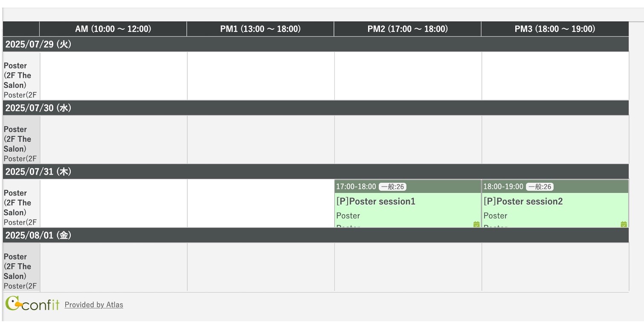Open the Poster session1 title
Screen dimensions: 644x322
pos(376,201)
